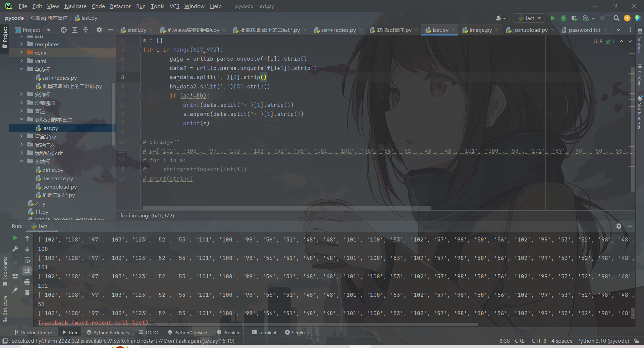Open Notifications via the bell sidebar icon
Viewport: 644px width, 348px height.
pos(640,99)
